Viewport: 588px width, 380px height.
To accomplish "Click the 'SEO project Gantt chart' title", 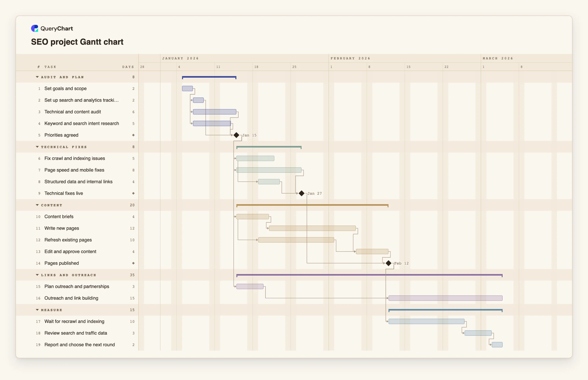I will [77, 42].
